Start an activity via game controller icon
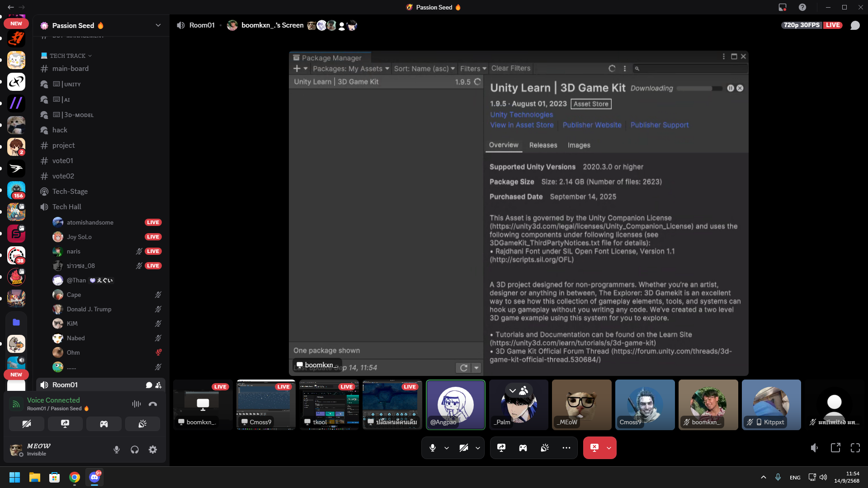Screen dimensions: 868x488 pyautogui.click(x=523, y=448)
